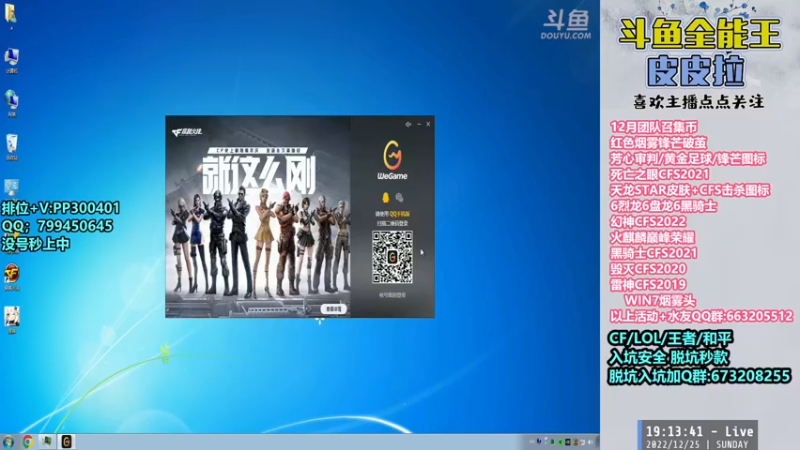Launch the CrossFire (CF) desktop shortcut
Viewport: 800px width, 450px height.
click(x=12, y=274)
